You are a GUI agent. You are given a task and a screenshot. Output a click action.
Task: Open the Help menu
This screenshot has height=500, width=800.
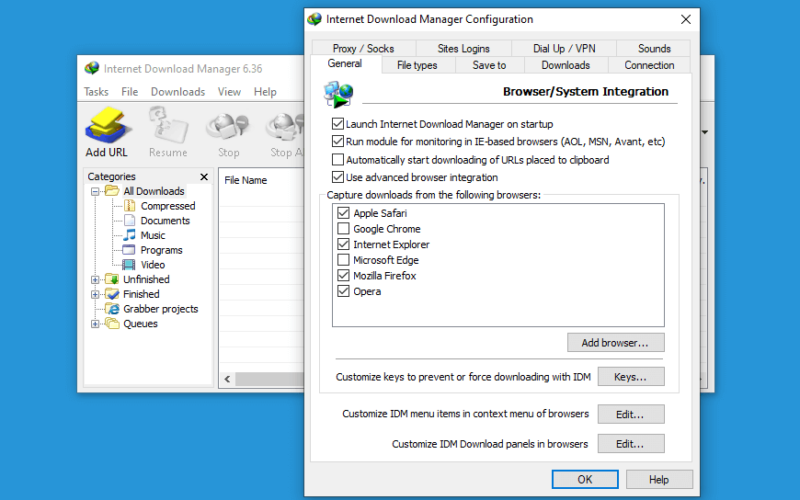(x=265, y=92)
